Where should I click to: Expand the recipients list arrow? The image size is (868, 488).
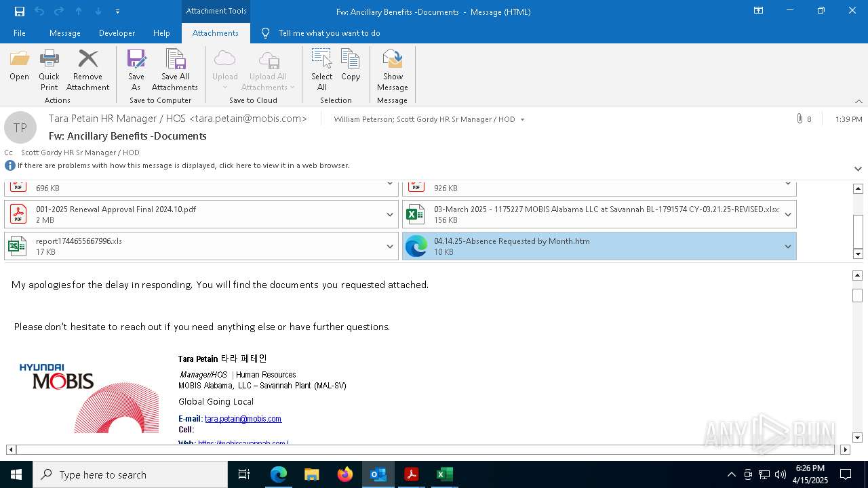click(522, 119)
